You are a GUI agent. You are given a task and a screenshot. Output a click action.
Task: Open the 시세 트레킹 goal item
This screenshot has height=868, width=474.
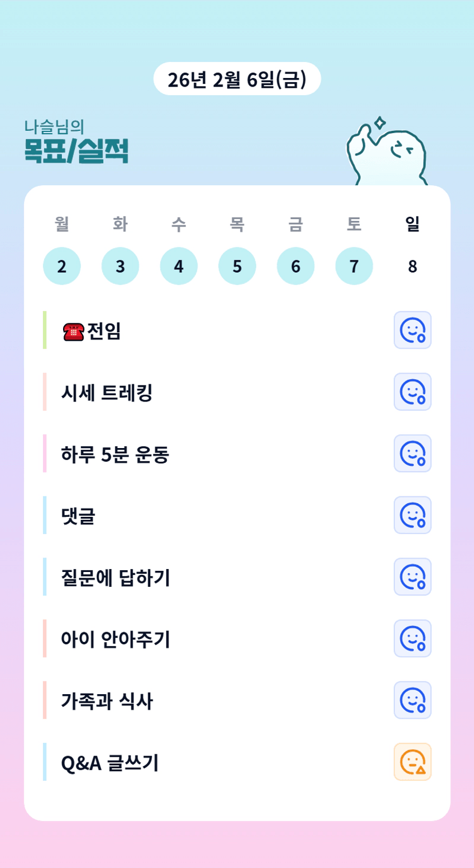pyautogui.click(x=107, y=392)
